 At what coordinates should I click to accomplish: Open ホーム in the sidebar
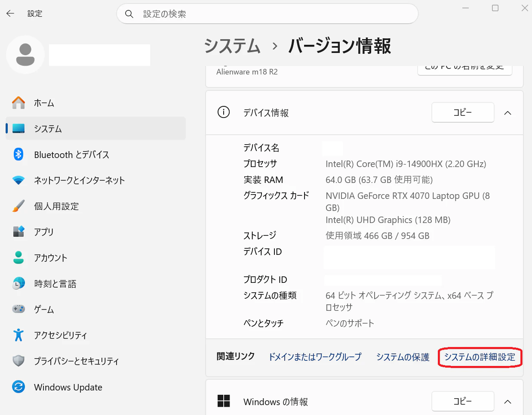pos(95,103)
